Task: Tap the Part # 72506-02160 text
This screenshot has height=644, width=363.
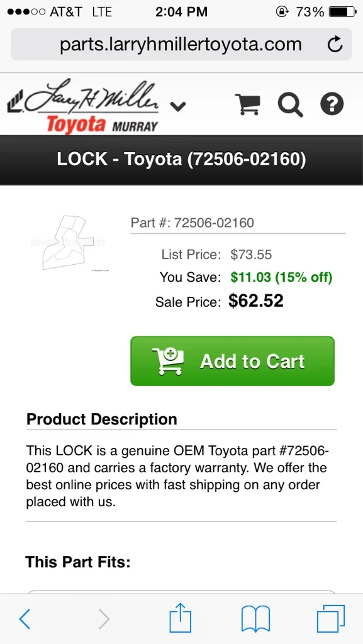Action: pyautogui.click(x=192, y=223)
